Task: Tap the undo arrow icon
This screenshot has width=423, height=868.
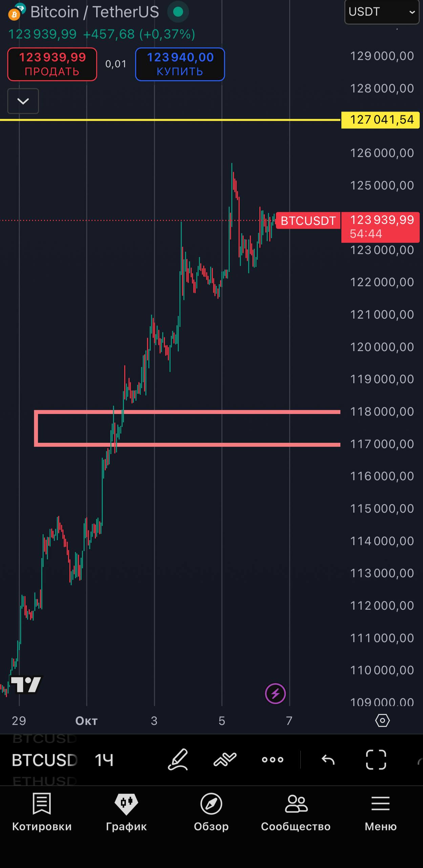Action: point(328,760)
